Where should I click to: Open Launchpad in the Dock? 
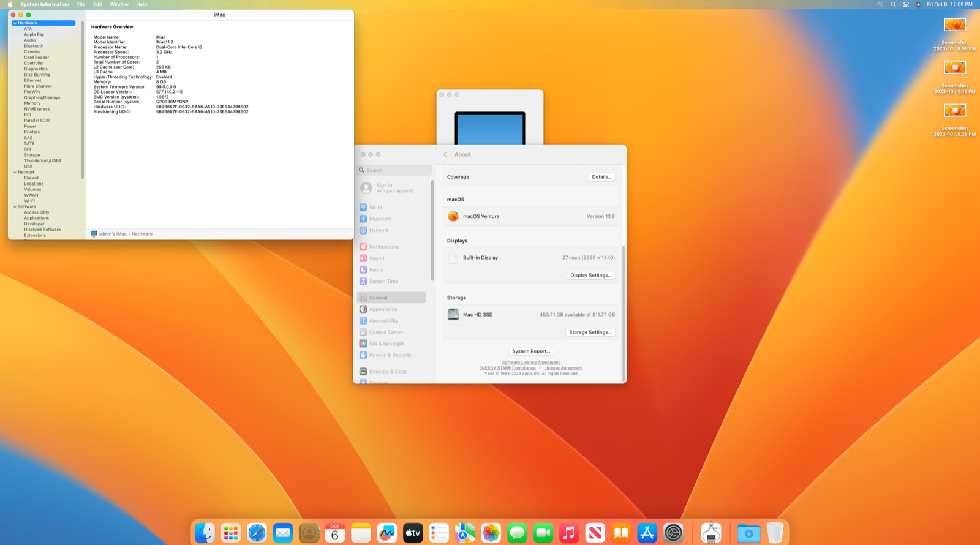point(231,533)
